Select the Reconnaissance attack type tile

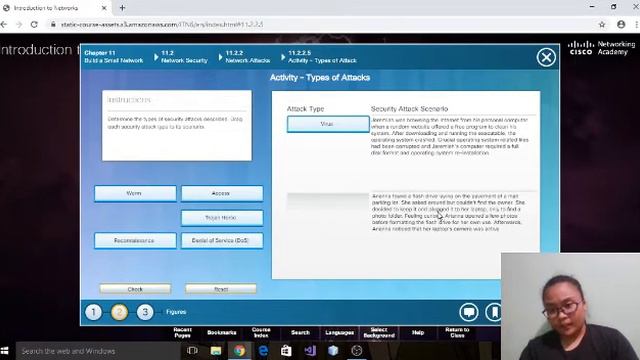(135, 240)
